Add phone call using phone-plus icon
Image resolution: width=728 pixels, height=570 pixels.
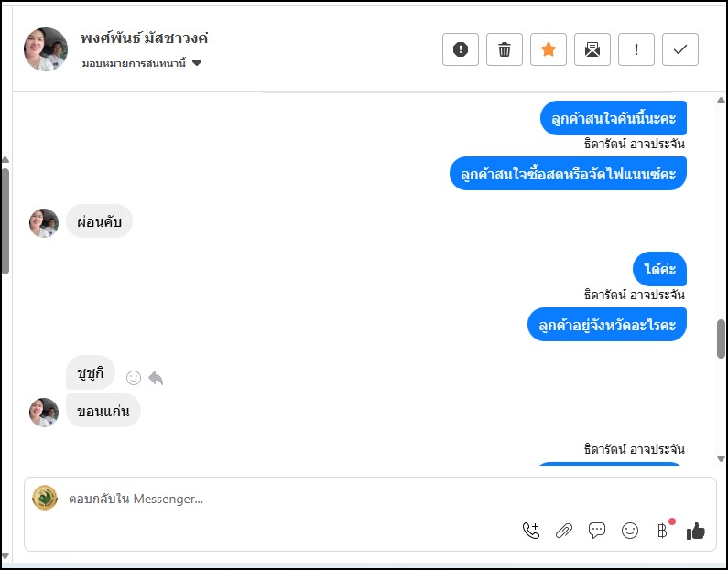coord(531,531)
